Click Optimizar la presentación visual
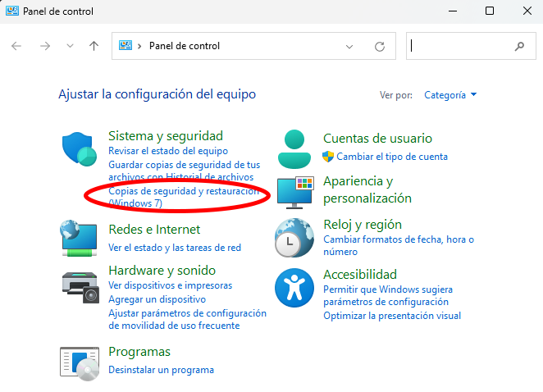The height and width of the screenshot is (392, 543). (392, 316)
